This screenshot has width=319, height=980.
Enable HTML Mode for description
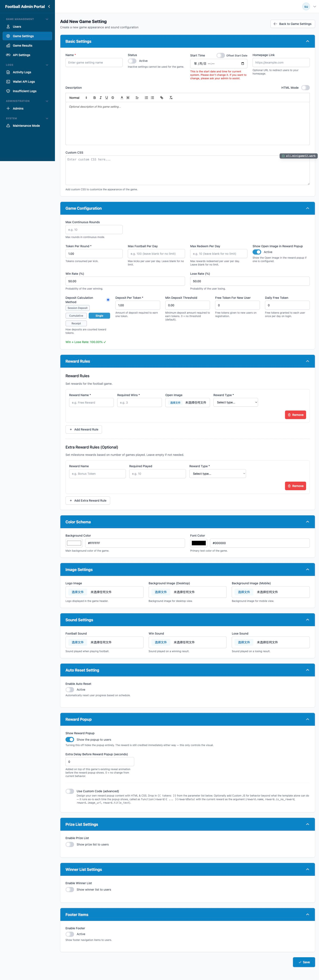[305, 87]
